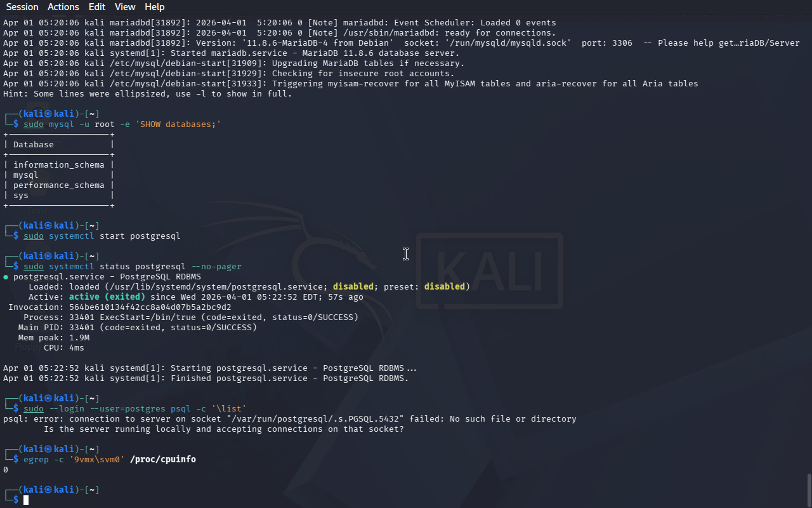Click the Invocation ID hash line

120,307
